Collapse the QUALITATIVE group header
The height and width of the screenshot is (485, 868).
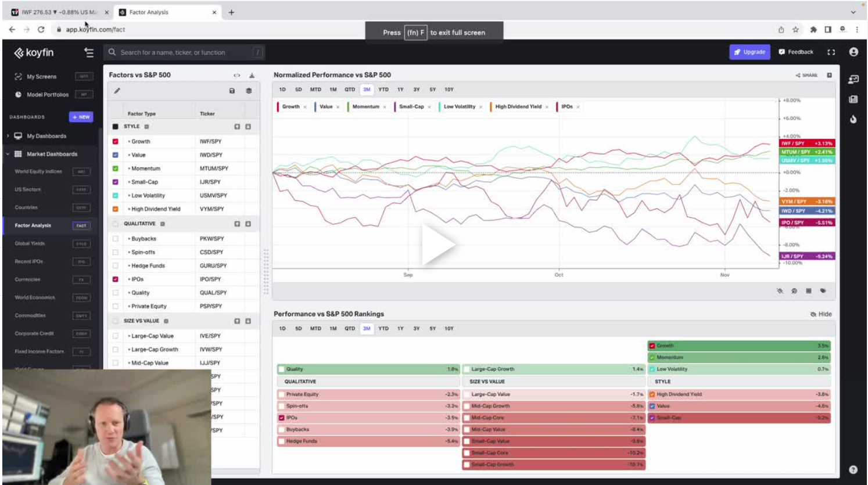163,224
